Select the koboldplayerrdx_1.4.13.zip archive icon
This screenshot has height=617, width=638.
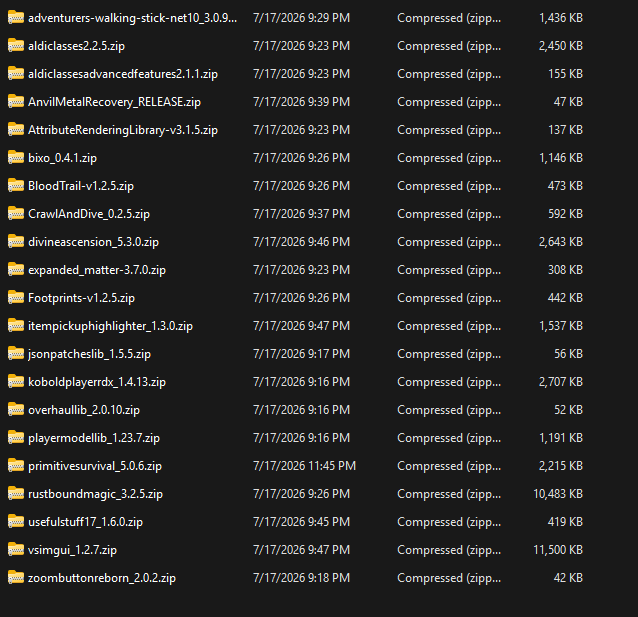click(x=16, y=381)
